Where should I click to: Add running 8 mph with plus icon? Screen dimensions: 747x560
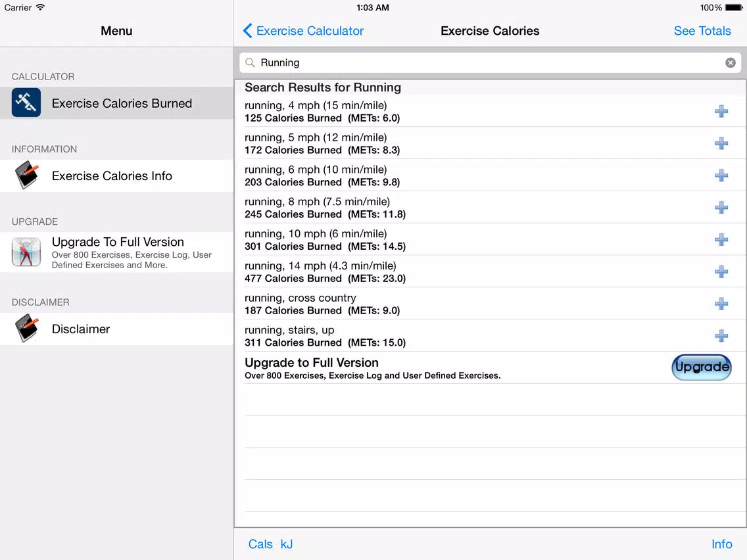coord(721,208)
